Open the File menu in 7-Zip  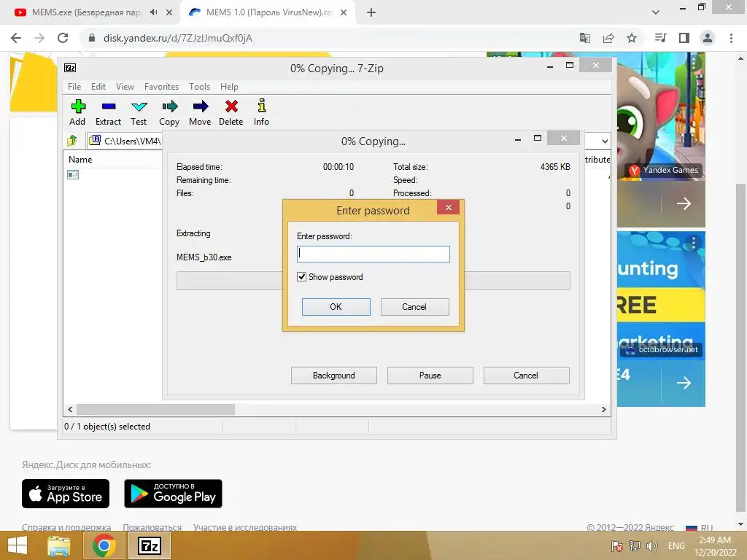pyautogui.click(x=74, y=87)
